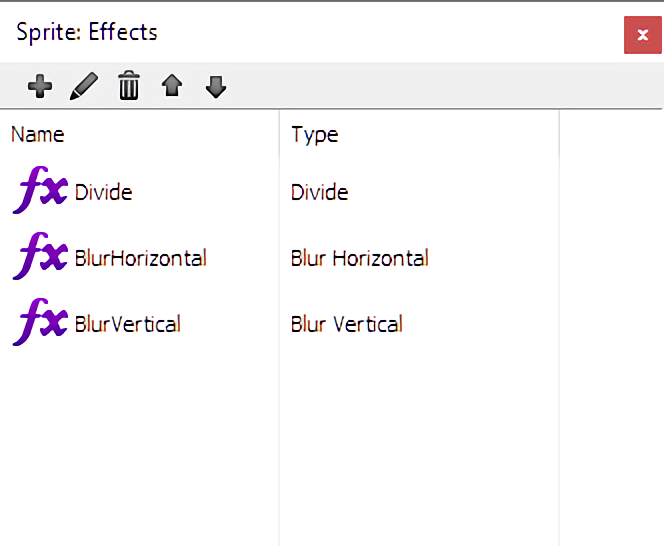Click the Divide type cell
Viewport: 664px width, 546px height.
pyautogui.click(x=320, y=192)
